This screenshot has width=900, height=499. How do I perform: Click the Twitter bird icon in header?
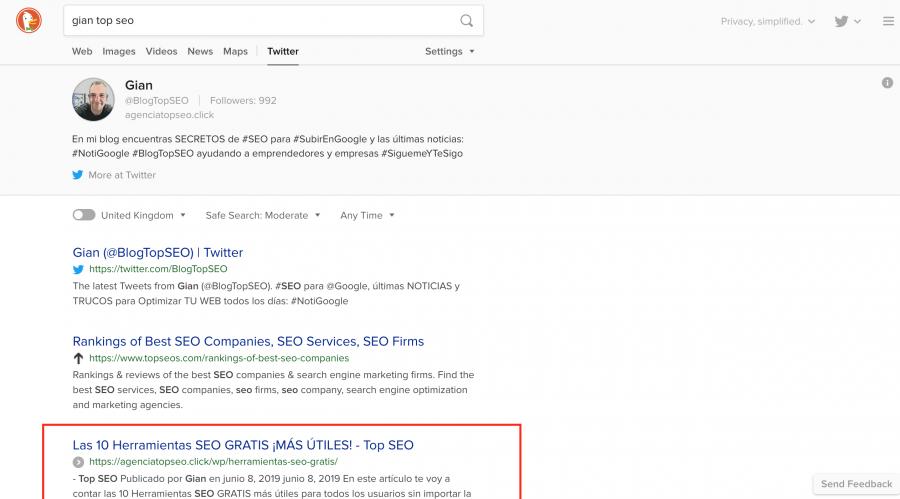click(841, 21)
